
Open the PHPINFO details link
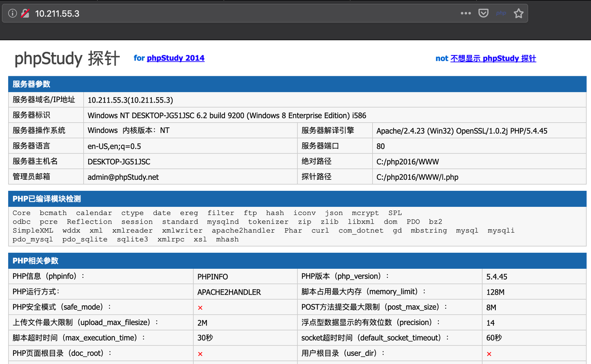point(212,276)
